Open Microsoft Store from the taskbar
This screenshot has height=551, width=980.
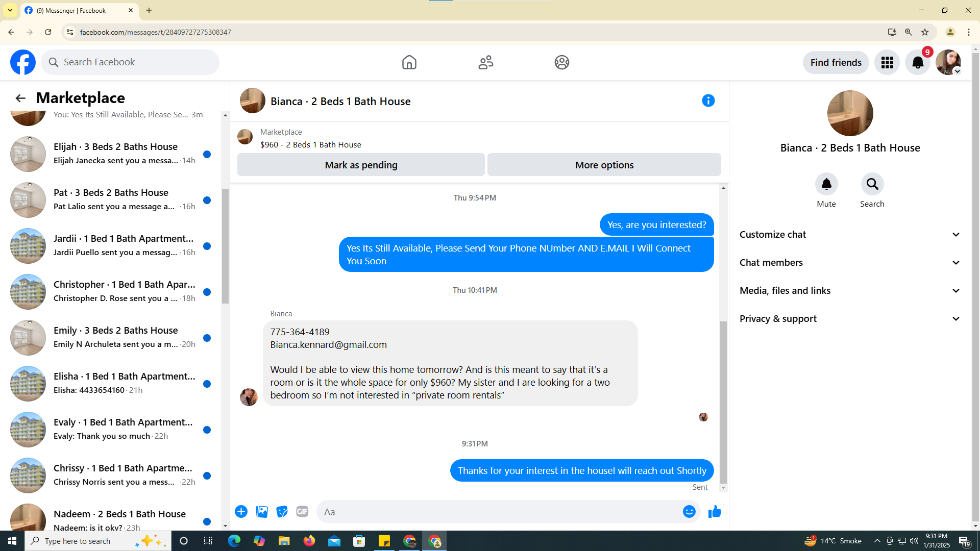(359, 541)
